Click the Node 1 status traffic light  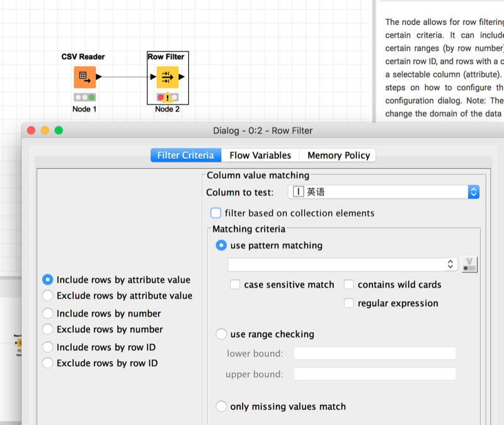pyautogui.click(x=85, y=97)
